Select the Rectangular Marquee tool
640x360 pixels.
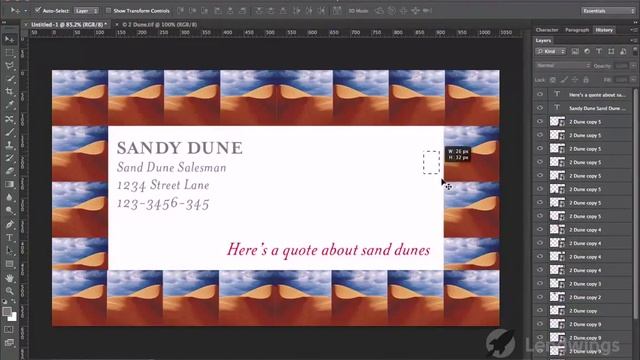click(x=9, y=53)
